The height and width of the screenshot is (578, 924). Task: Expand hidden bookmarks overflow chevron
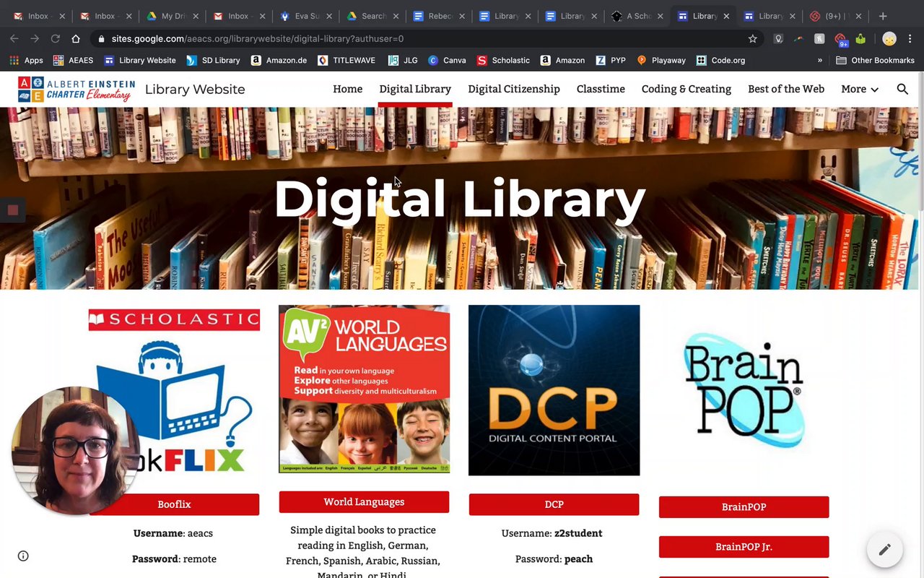coord(820,61)
